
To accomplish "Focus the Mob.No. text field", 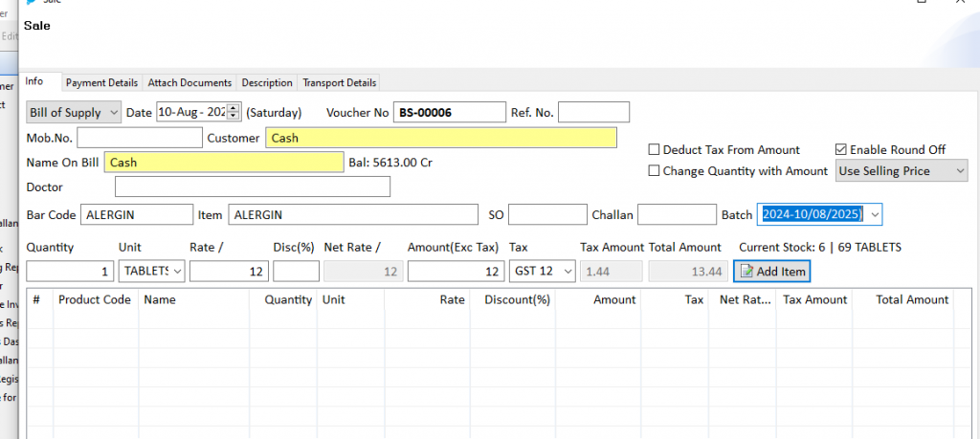I will pyautogui.click(x=140, y=138).
